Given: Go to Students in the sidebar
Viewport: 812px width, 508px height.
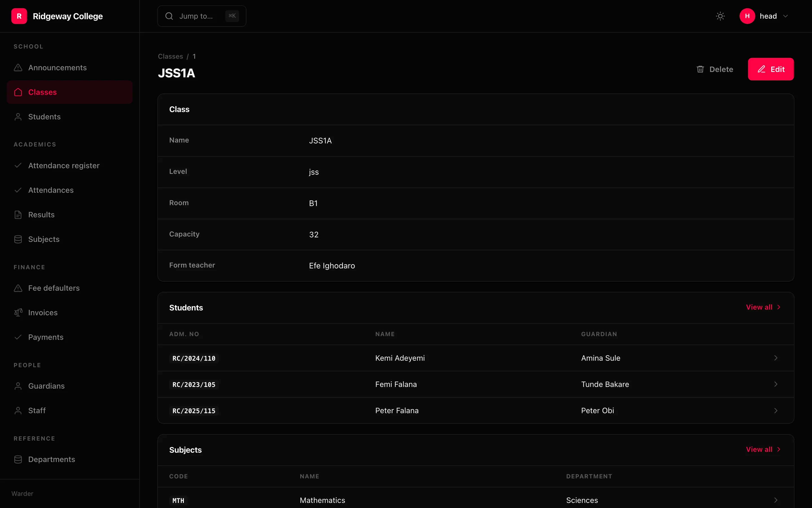Looking at the screenshot, I should pyautogui.click(x=69, y=117).
